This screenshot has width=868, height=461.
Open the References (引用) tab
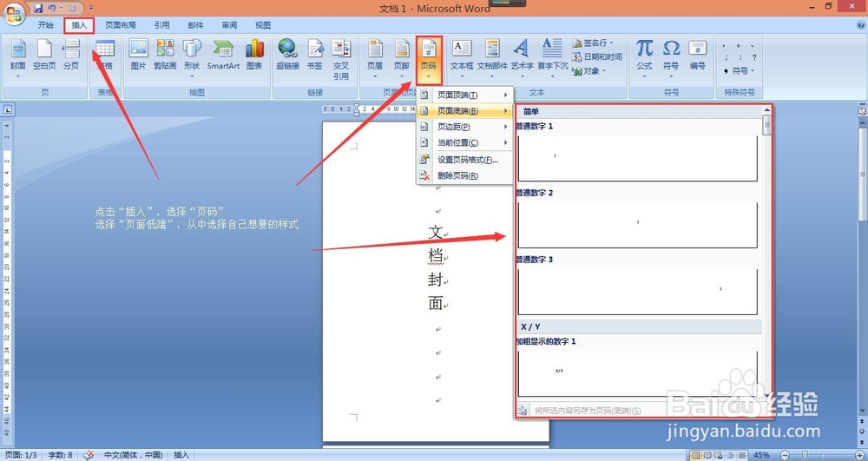161,25
